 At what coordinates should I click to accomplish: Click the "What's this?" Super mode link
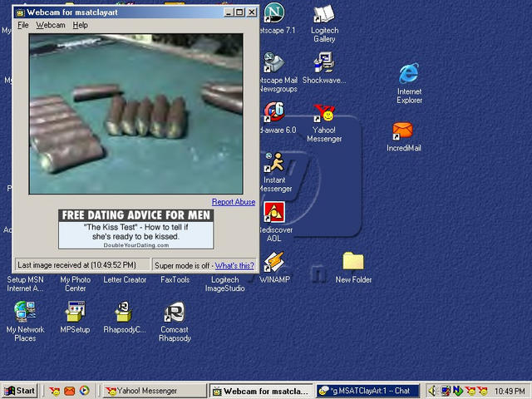pyautogui.click(x=234, y=266)
